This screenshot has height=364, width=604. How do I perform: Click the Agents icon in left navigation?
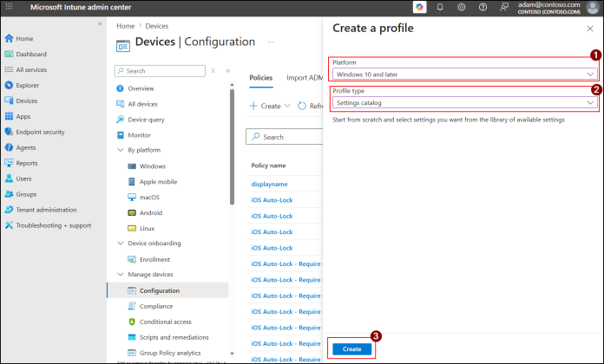9,147
